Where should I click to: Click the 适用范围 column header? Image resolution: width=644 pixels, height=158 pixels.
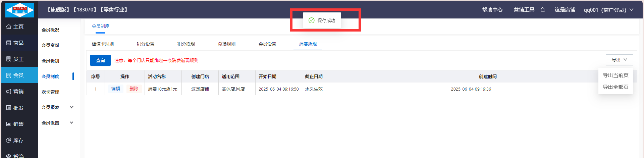[x=230, y=76]
